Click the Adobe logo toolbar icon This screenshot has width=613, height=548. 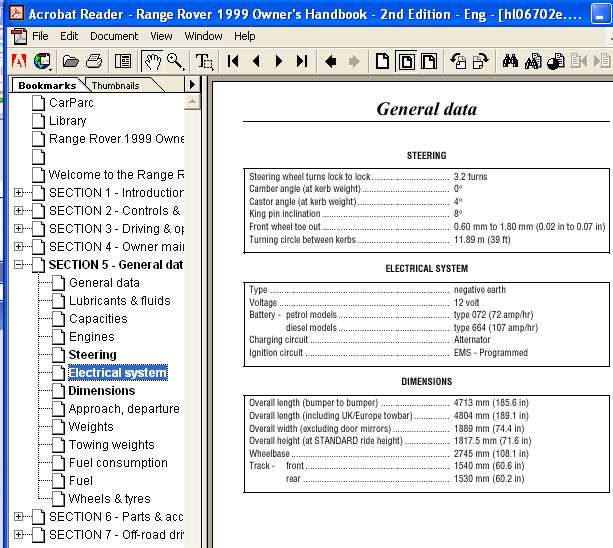(x=19, y=61)
